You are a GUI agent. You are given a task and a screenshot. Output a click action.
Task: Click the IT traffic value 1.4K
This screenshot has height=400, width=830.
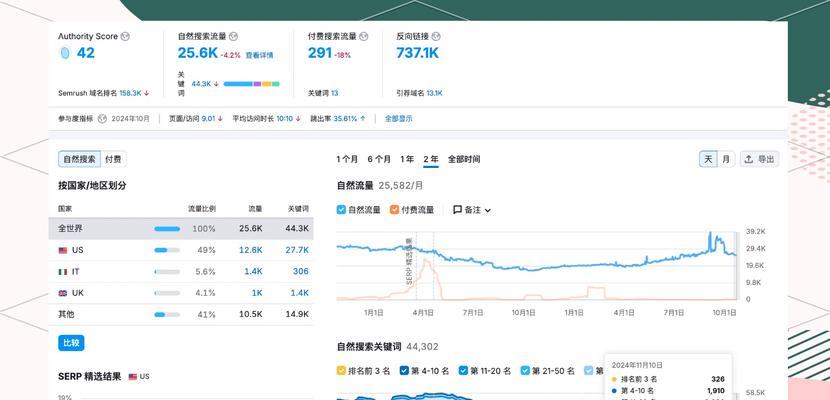(254, 271)
